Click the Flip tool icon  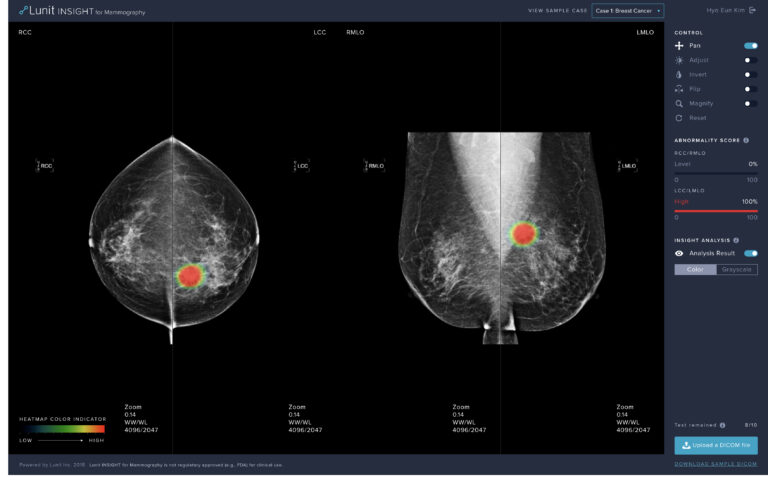coord(680,89)
